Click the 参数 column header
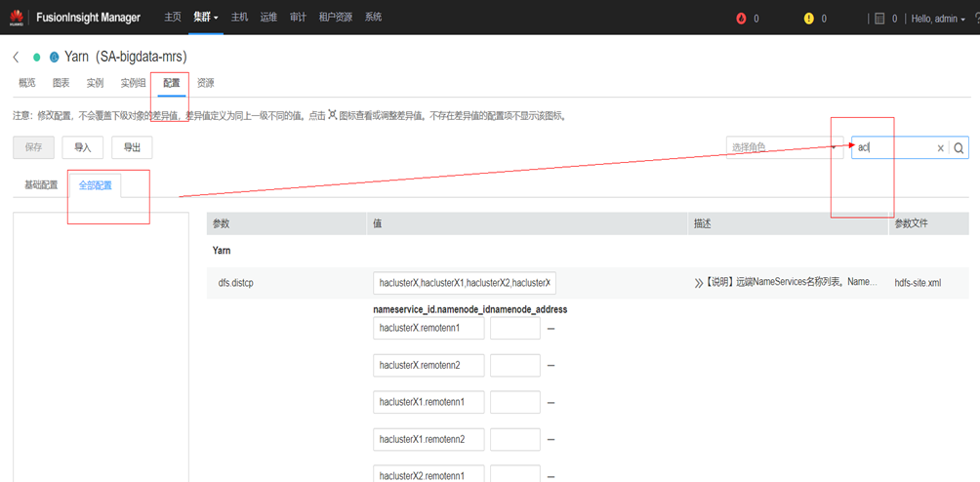 pos(286,223)
